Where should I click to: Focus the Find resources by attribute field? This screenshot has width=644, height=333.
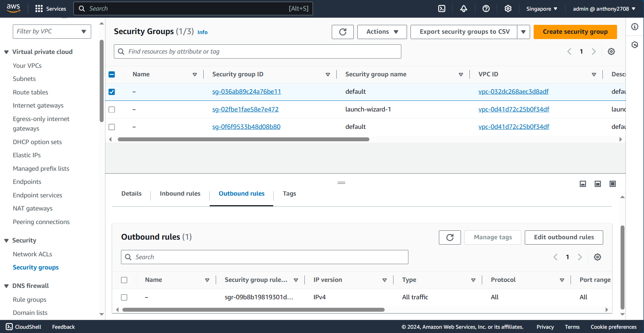[258, 51]
